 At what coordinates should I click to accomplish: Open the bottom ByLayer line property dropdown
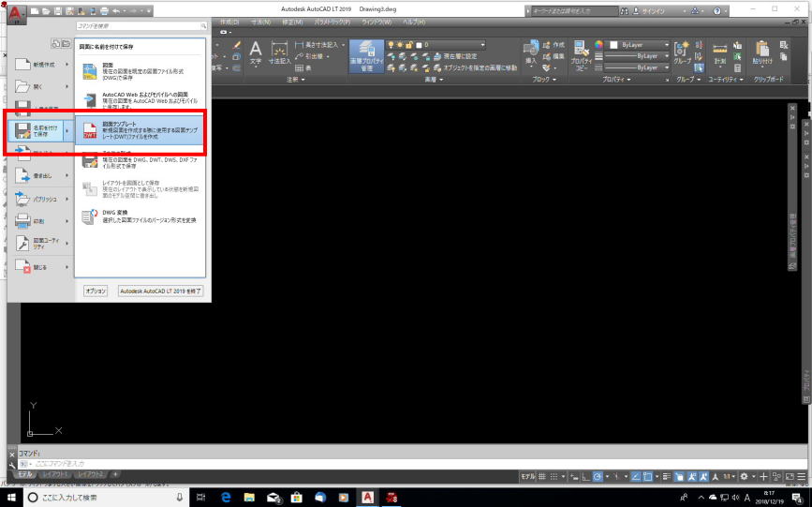click(638, 67)
